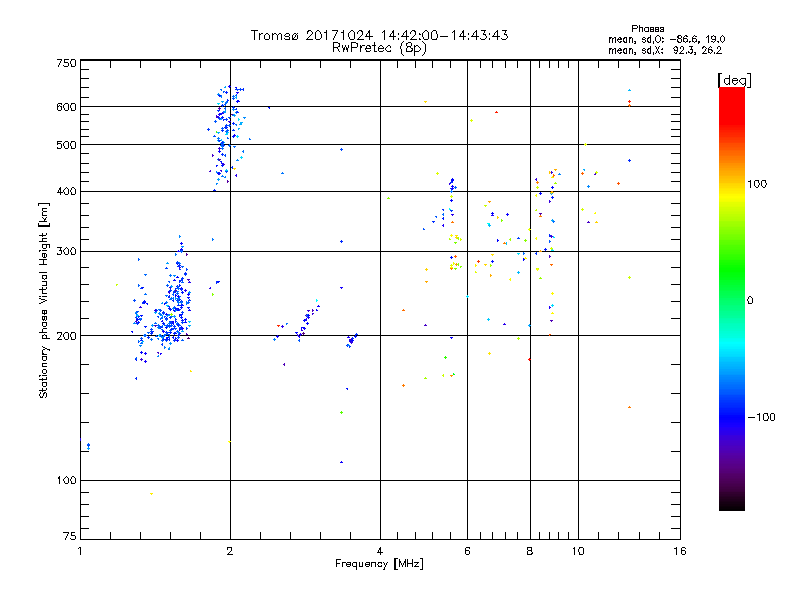Click the diagonal blue trace near 200 km at 3 MHz
The height and width of the screenshot is (600, 800).
307,321
